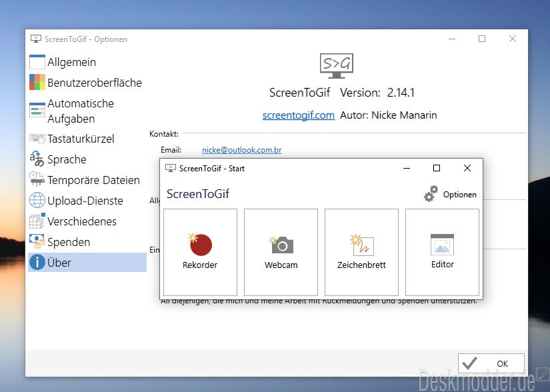
Task: Click the 'ScreenToGif - Start' title text
Action: click(x=212, y=168)
